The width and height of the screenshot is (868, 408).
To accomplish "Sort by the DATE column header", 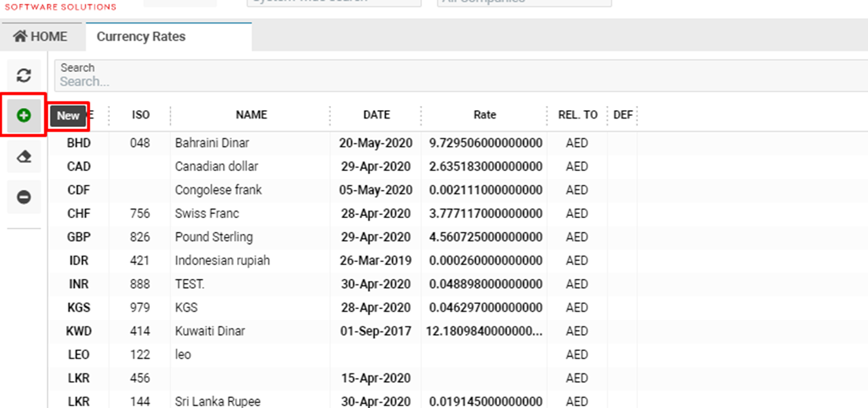I will coord(376,115).
